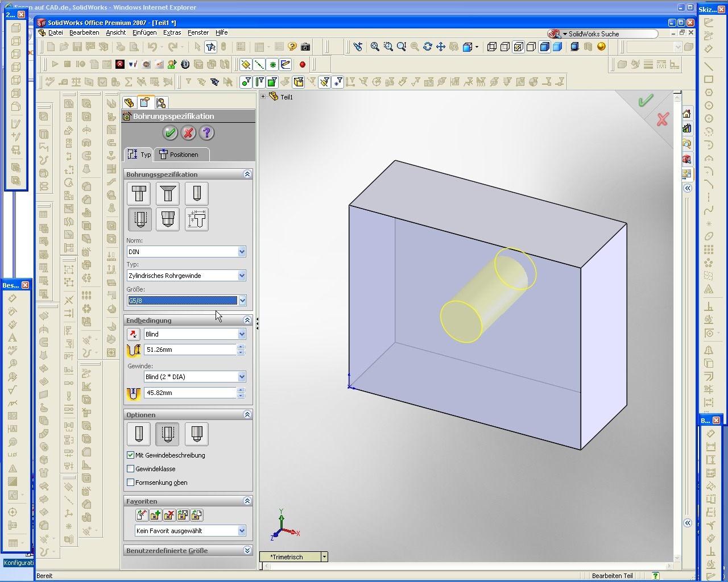Image resolution: width=728 pixels, height=582 pixels.
Task: Open the Extras menu
Action: 172,33
